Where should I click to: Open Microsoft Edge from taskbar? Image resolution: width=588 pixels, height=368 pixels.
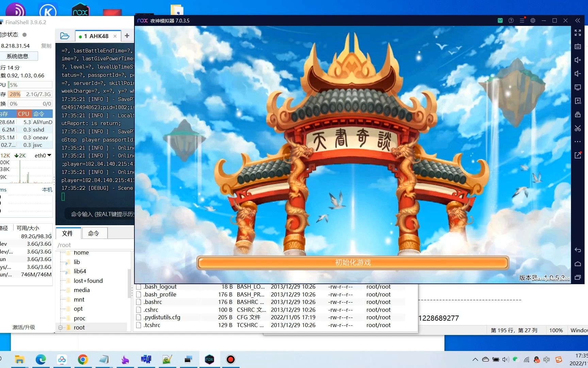coord(41,359)
